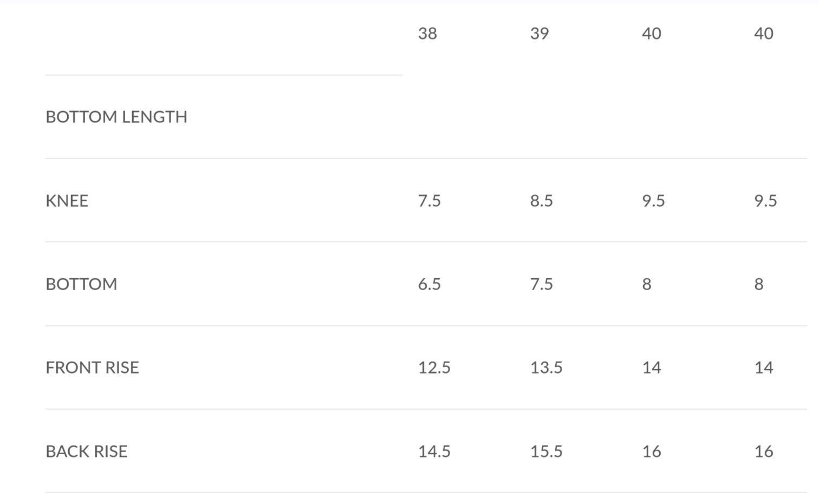The height and width of the screenshot is (504, 819).
Task: Click the last 8 in the BOTTOM row
Action: [x=759, y=284]
